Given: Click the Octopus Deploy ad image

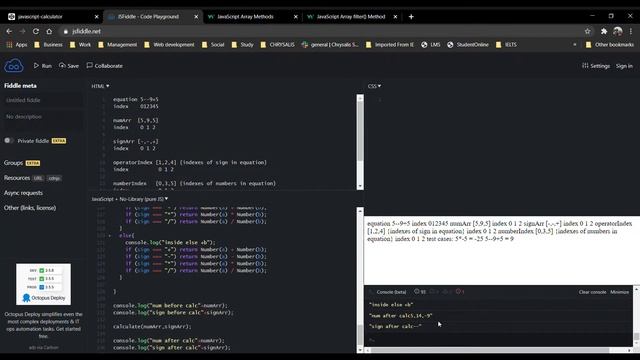Looking at the screenshot, I should point(43,284).
